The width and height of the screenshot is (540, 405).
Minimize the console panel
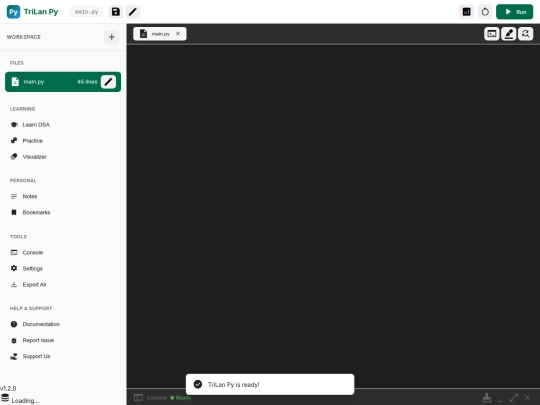[500, 399]
